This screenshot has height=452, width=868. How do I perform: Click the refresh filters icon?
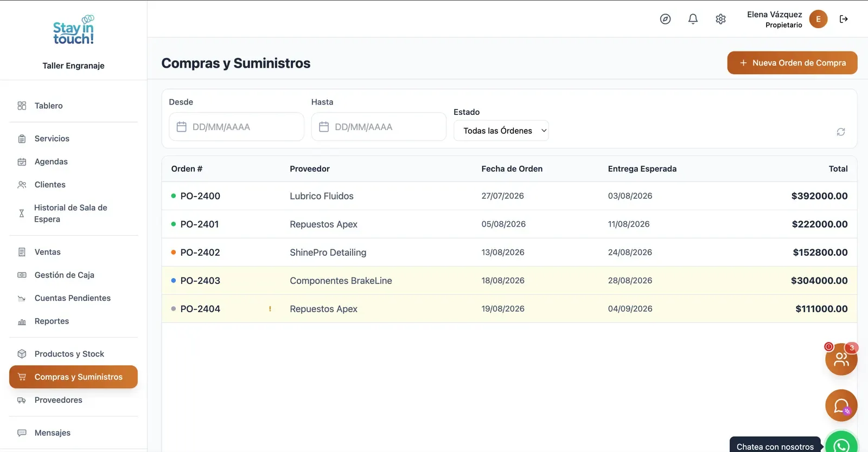841,132
